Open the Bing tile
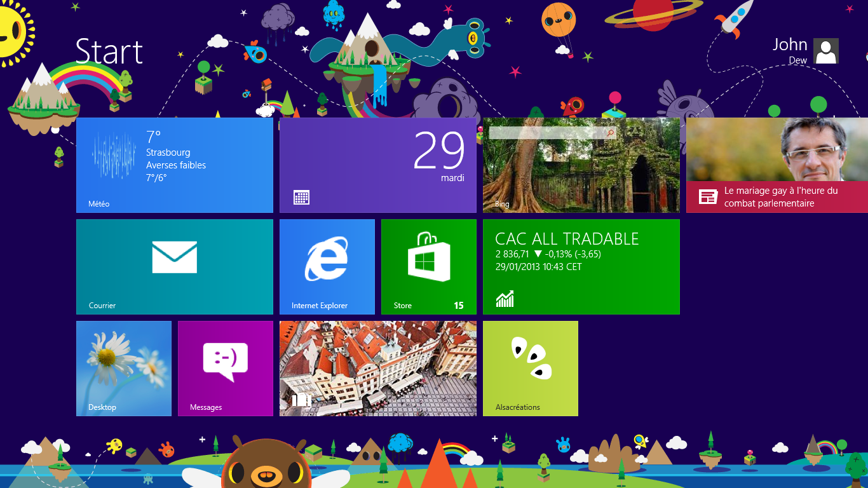868x488 pixels. [581, 165]
